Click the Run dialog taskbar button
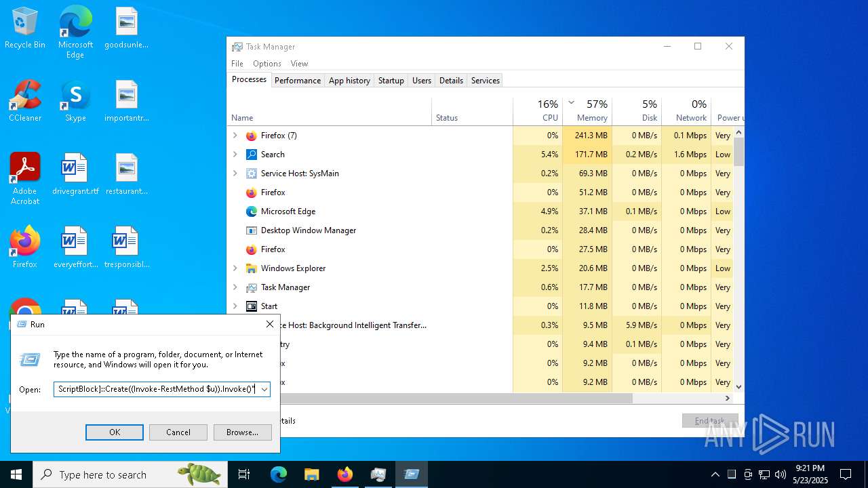 (x=411, y=474)
